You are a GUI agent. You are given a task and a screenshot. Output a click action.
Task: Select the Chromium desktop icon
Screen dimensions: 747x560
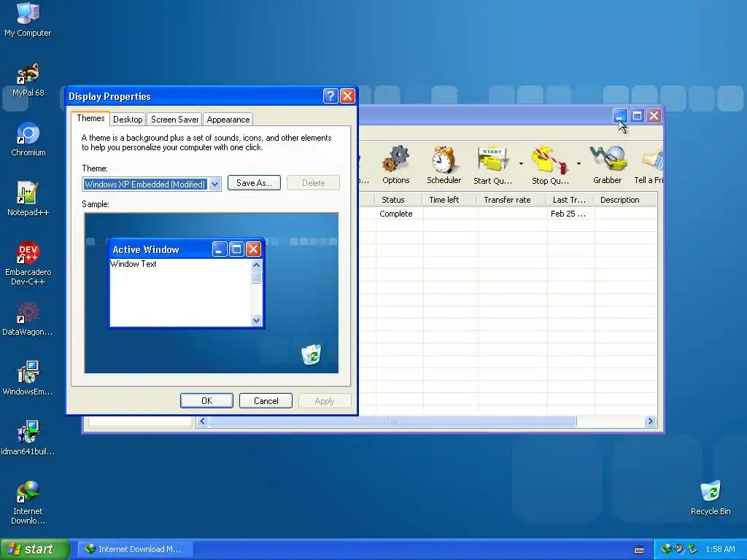point(28,140)
